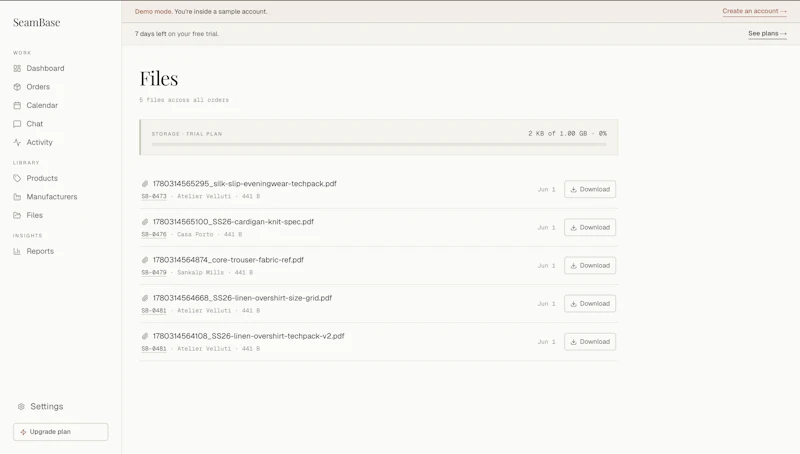Download SS26-linen-overshirt-techpack-v2.pdf
Image resolution: width=800 pixels, height=454 pixels.
[x=590, y=342]
